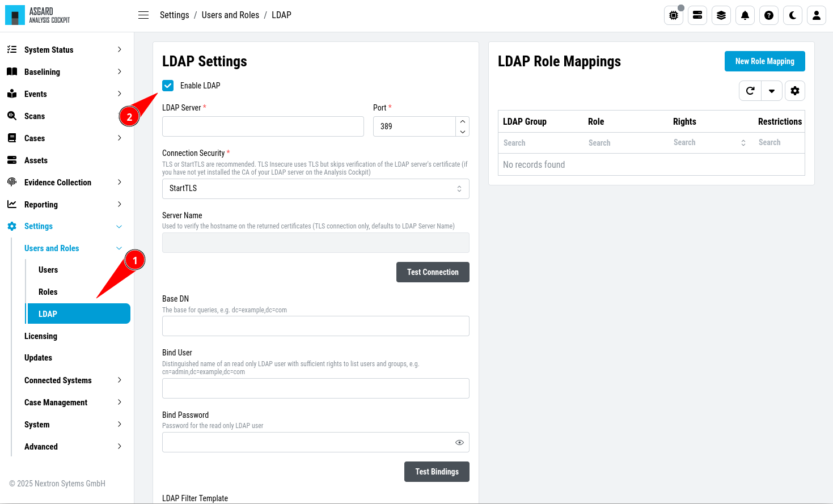The image size is (833, 504).
Task: Expand Case Management chevron
Action: pos(119,402)
